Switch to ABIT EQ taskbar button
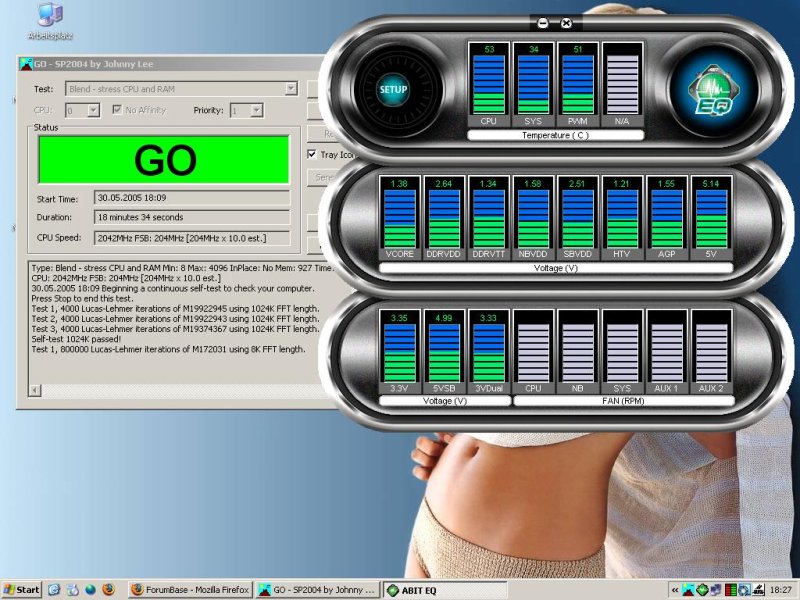The height and width of the screenshot is (600, 800). coord(445,590)
